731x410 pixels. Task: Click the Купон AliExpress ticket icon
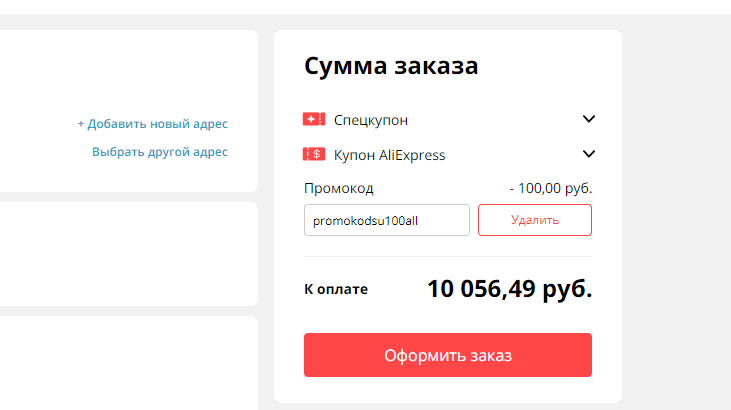[314, 155]
